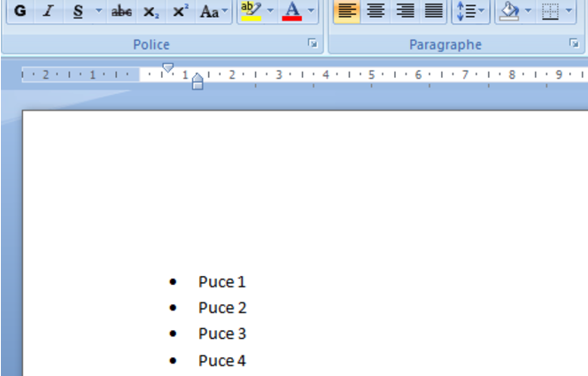588x376 pixels.
Task: Click the borders icon
Action: [551, 12]
